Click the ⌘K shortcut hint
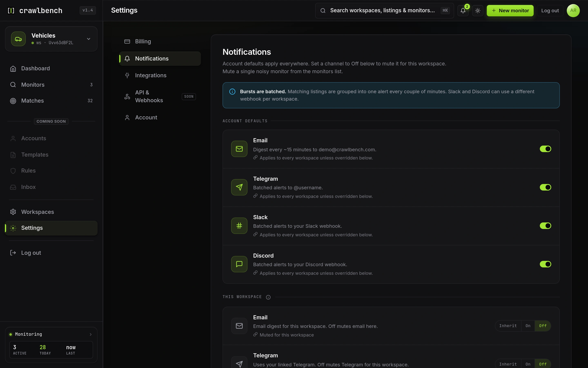The image size is (588, 368). [445, 10]
